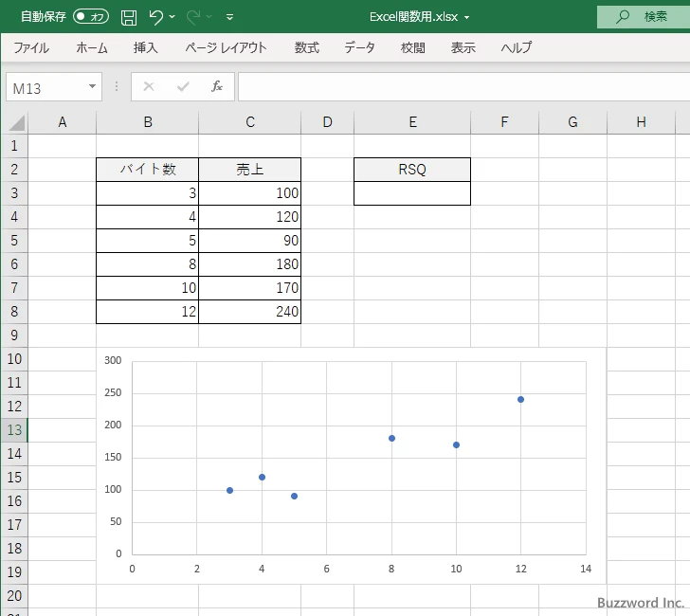Click the cell containing 180
Image resolution: width=690 pixels, height=616 pixels.
250,264
